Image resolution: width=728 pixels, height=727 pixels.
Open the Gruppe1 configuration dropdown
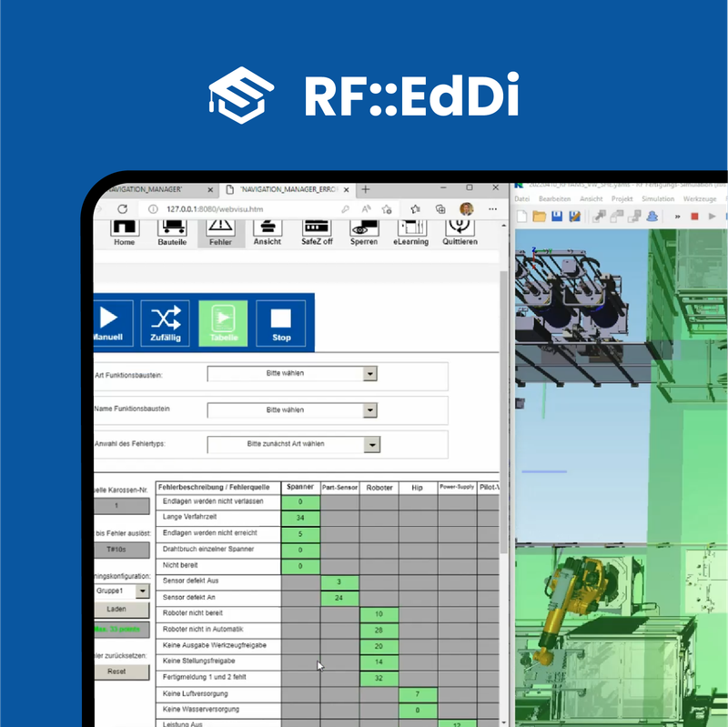click(143, 591)
